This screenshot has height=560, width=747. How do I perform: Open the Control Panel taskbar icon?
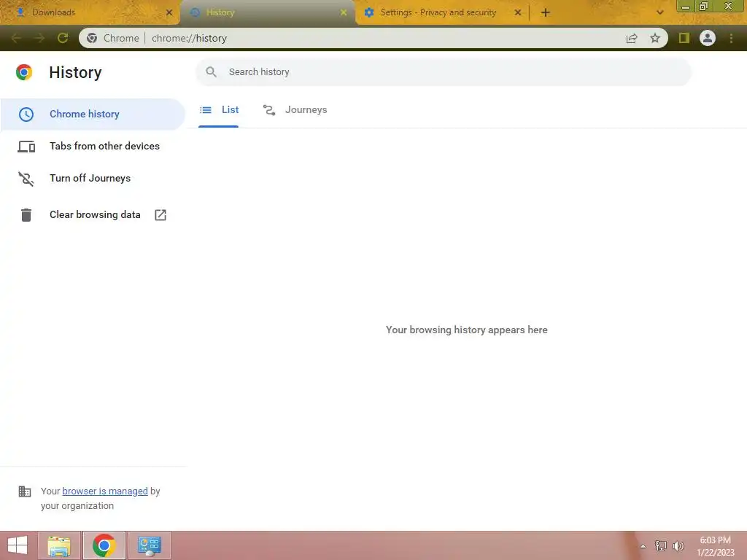(x=149, y=545)
